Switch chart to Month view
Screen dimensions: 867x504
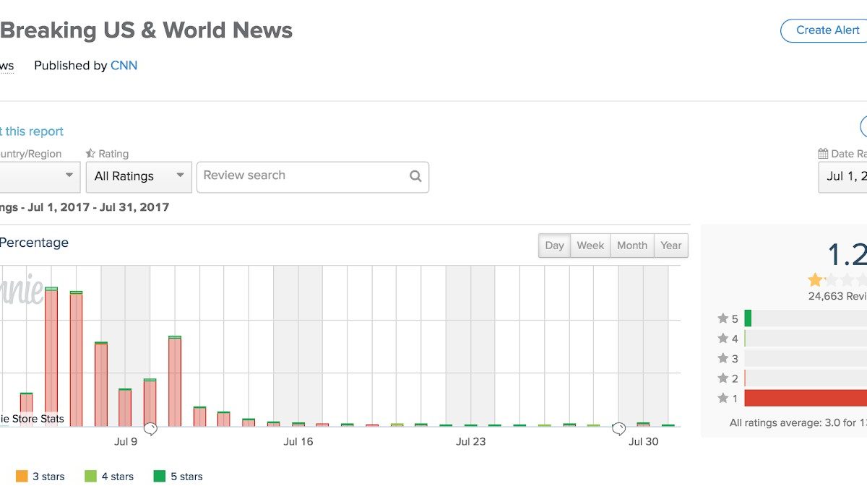(x=632, y=246)
